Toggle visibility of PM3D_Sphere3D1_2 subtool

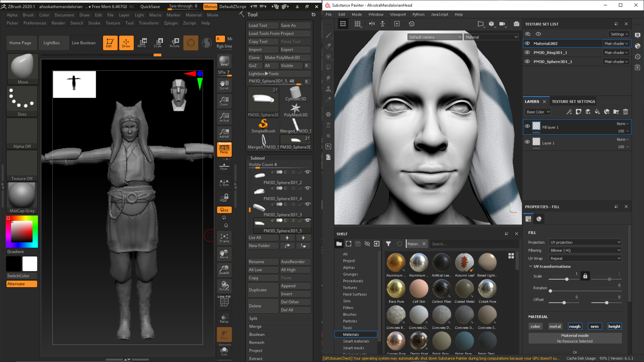tap(308, 172)
